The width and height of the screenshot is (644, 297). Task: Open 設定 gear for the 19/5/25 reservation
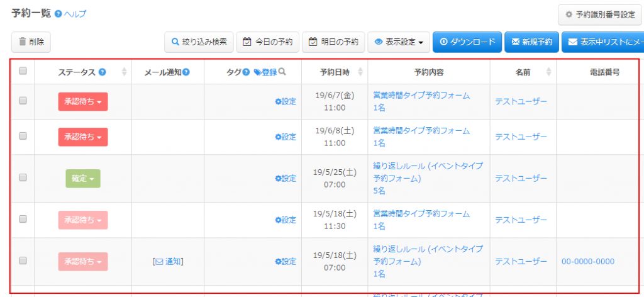coord(285,178)
